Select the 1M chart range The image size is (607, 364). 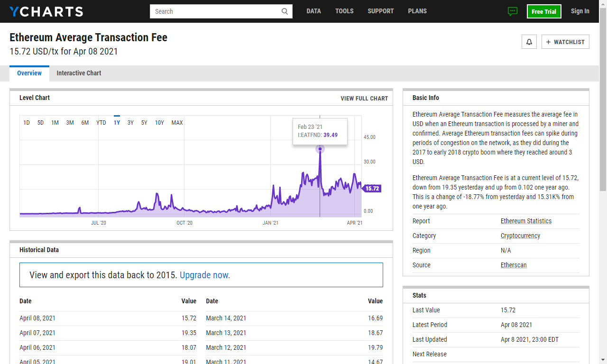tap(55, 123)
